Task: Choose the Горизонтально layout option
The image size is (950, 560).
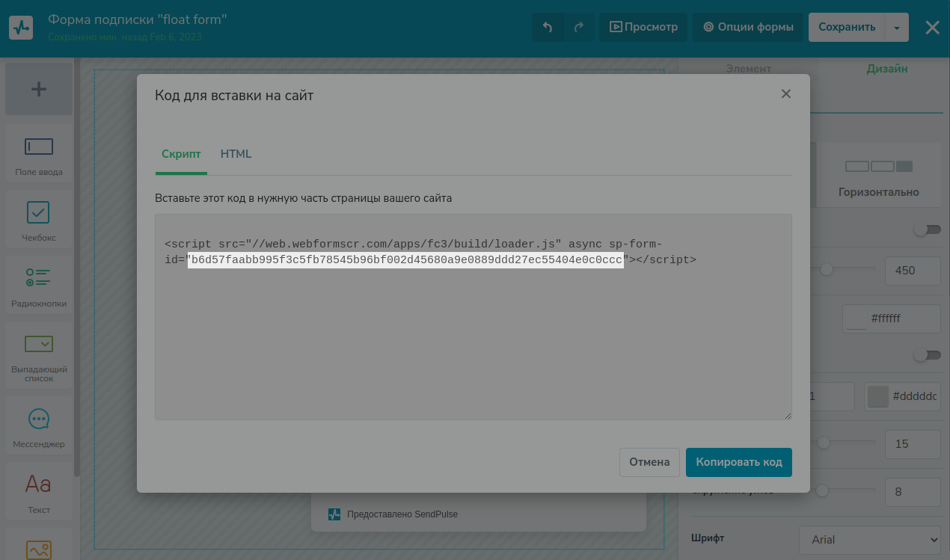Action: click(879, 174)
